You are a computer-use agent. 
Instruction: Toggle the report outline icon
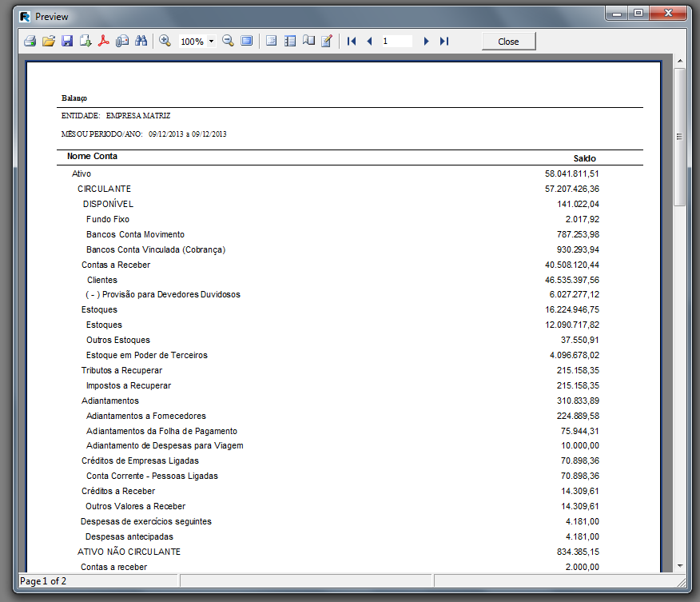pos(271,41)
